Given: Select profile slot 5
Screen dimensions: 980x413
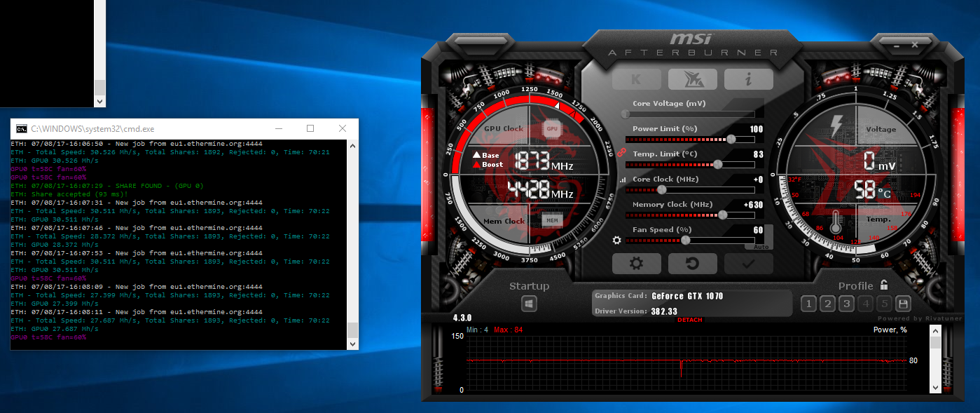Looking at the screenshot, I should pyautogui.click(x=884, y=304).
